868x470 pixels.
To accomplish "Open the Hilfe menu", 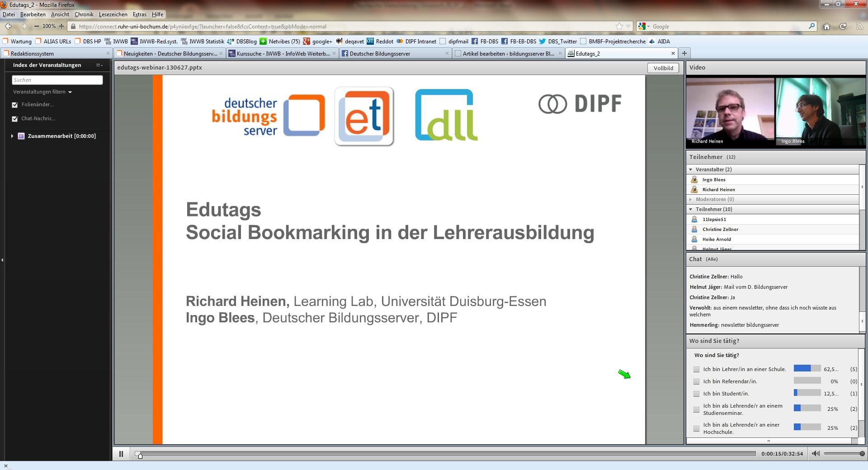I will 158,14.
